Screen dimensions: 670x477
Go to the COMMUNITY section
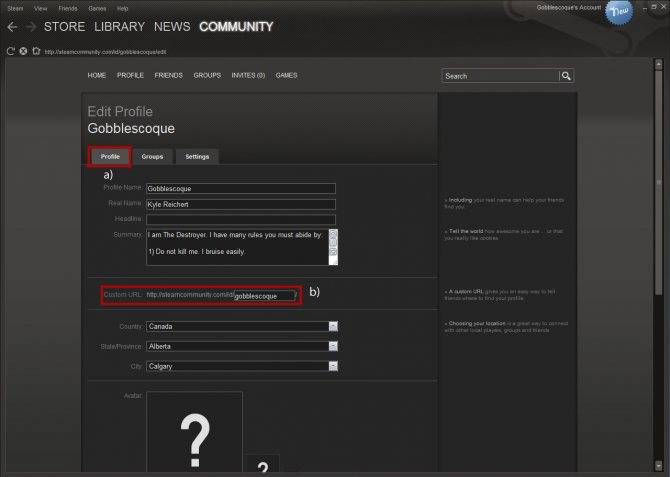236,26
